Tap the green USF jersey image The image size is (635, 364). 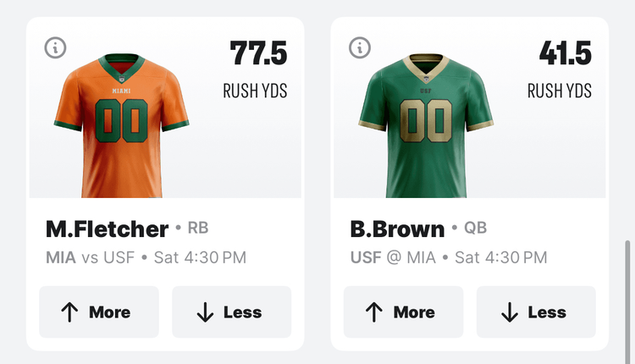pos(423,116)
